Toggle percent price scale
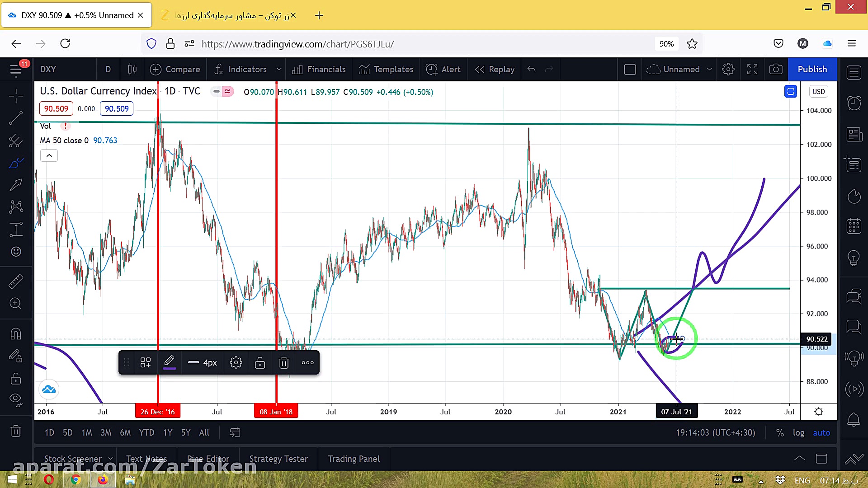This screenshot has height=488, width=868. pyautogui.click(x=780, y=432)
